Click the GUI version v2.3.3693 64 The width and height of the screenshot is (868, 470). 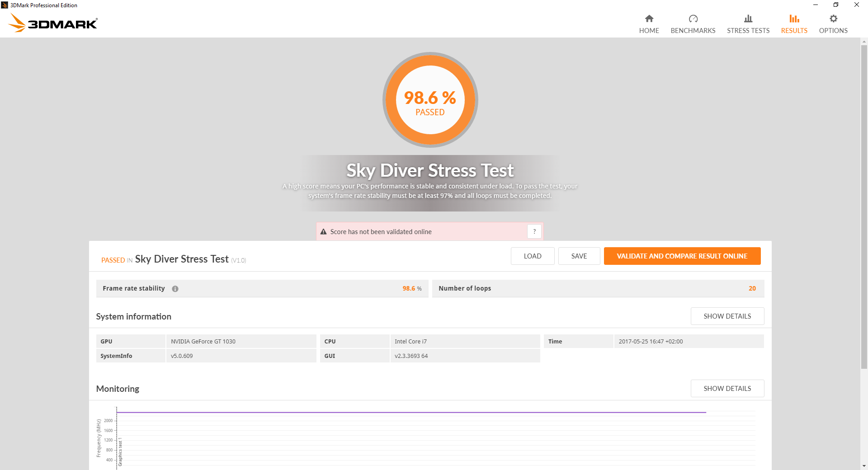point(411,356)
